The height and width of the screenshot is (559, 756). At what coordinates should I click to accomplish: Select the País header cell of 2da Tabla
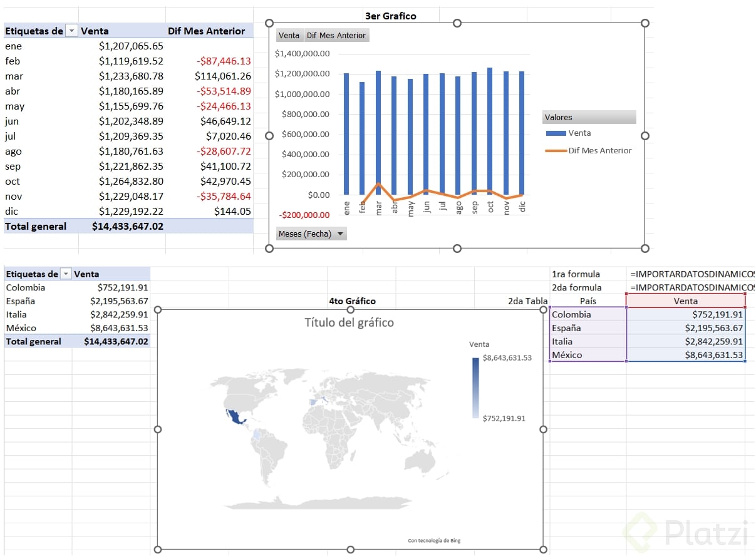point(588,300)
